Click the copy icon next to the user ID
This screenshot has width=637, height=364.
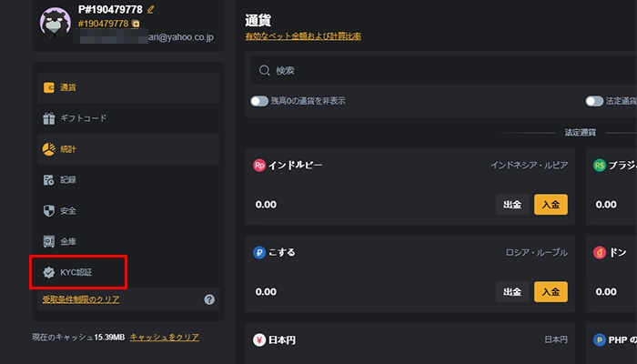[x=136, y=24]
